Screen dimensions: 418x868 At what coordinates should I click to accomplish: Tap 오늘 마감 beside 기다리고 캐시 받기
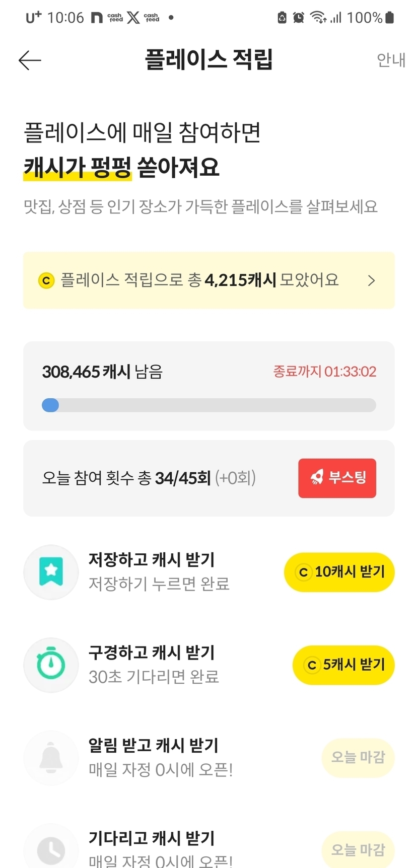point(358,849)
